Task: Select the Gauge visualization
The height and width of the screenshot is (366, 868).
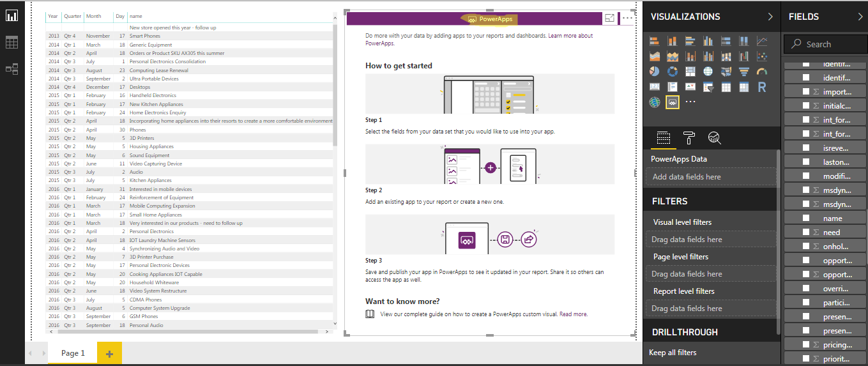Action: click(761, 72)
